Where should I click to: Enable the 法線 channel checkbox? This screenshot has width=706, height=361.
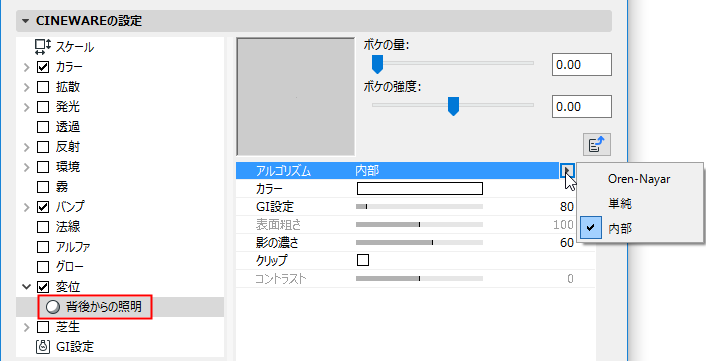tap(43, 227)
